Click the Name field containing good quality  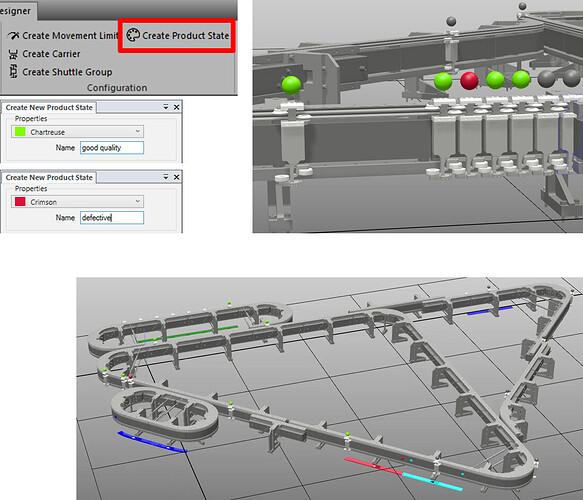point(112,148)
